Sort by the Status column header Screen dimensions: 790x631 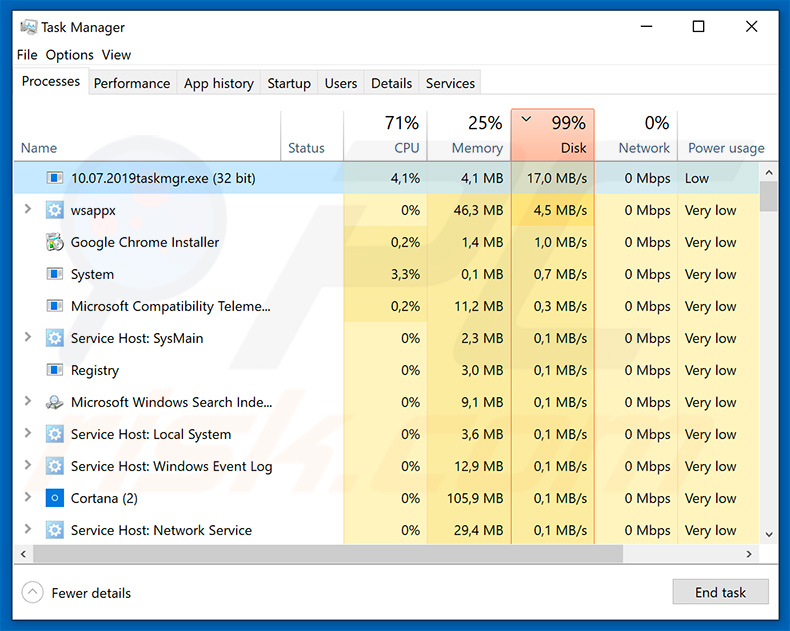[x=312, y=136]
